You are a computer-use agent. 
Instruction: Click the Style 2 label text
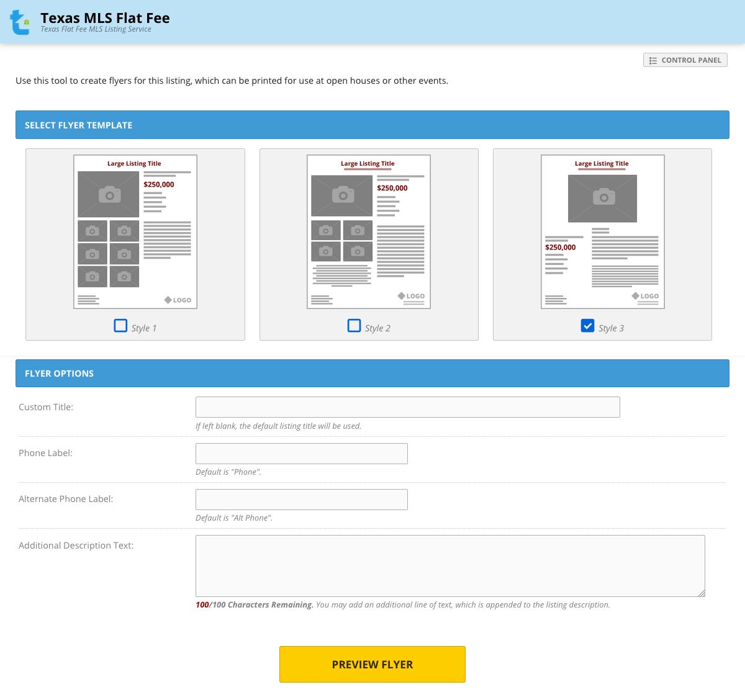(x=377, y=328)
